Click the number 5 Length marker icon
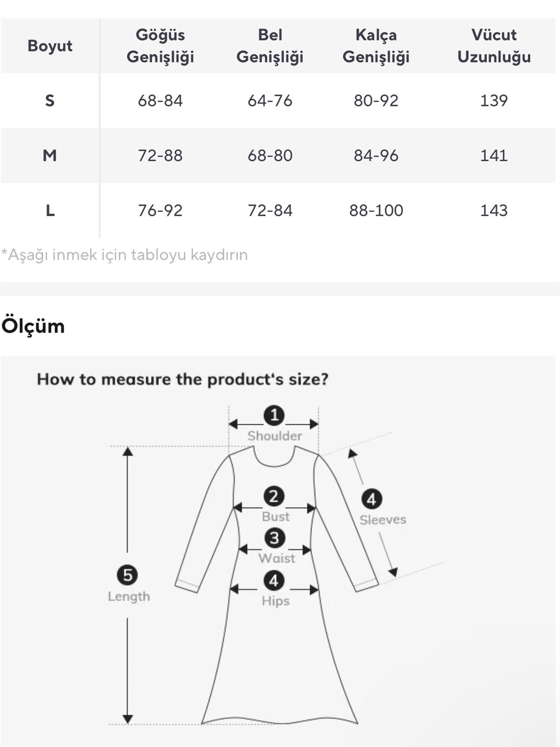The width and height of the screenshot is (560, 747). pos(127,575)
